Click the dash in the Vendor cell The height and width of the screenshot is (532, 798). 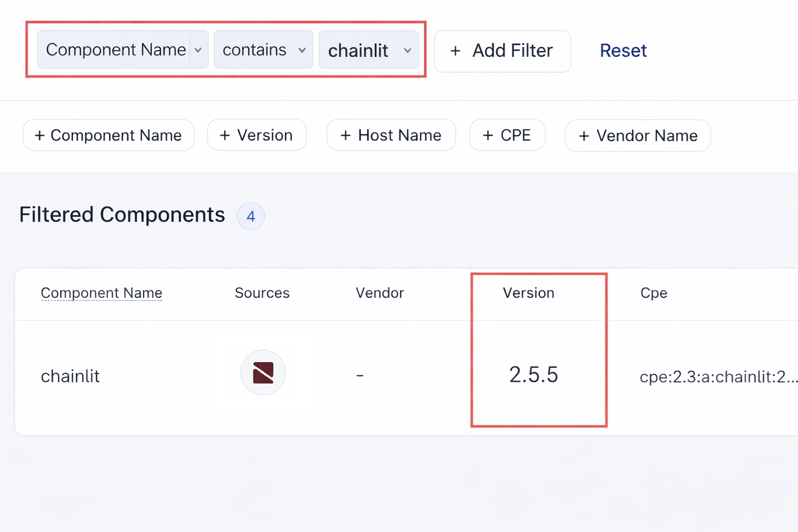coord(360,375)
